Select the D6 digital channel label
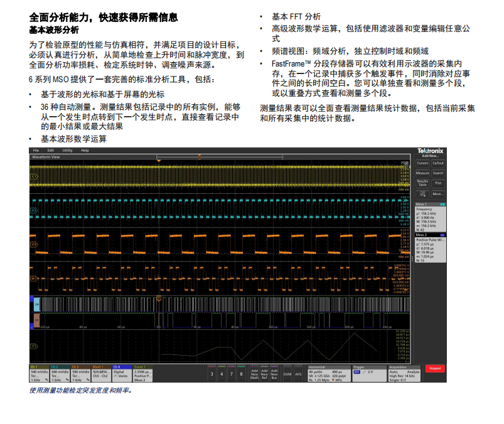The height and width of the screenshot is (424, 504). pyautogui.click(x=37, y=304)
